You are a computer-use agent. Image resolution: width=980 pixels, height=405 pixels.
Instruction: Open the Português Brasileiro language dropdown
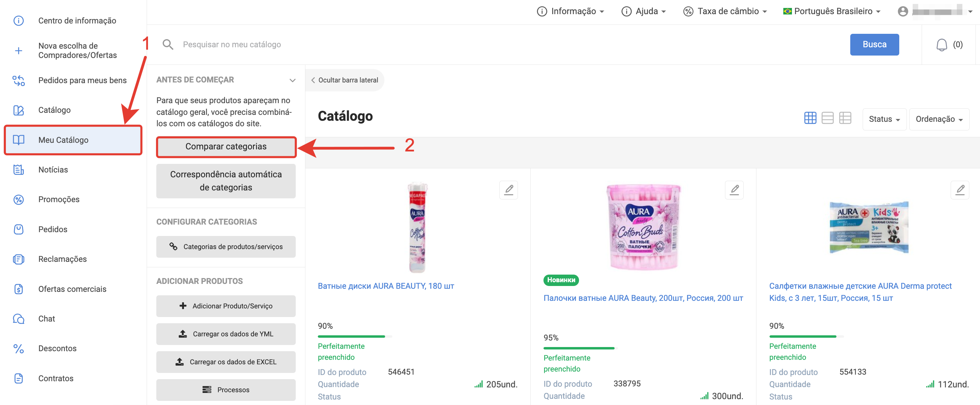(x=832, y=11)
